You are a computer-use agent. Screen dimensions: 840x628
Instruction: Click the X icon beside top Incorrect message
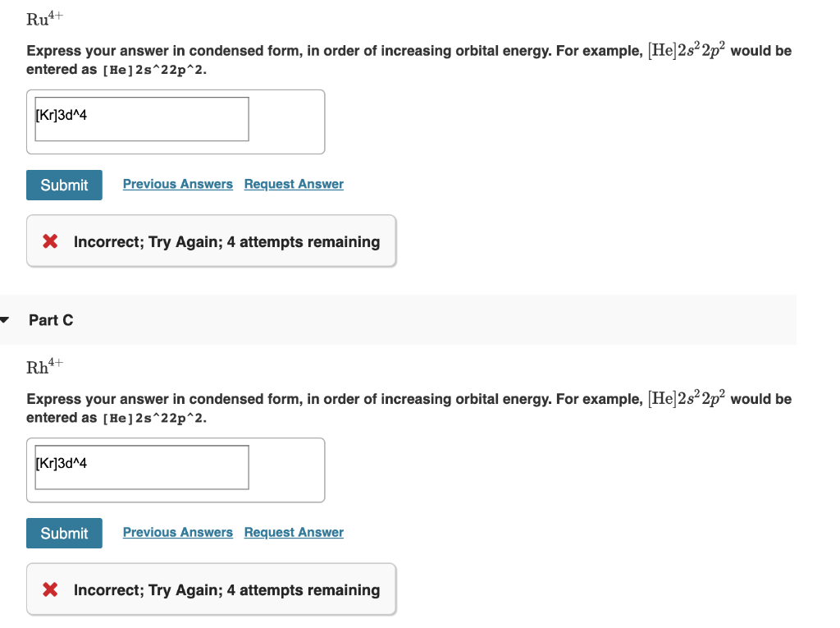pos(49,241)
